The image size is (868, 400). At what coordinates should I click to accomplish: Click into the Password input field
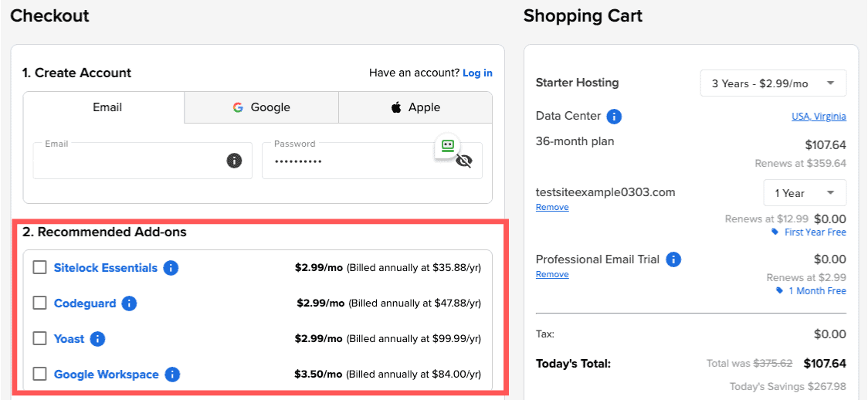372,161
